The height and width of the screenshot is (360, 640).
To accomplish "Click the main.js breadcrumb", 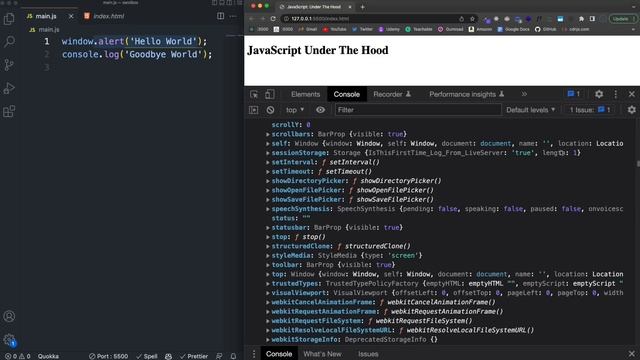I will [x=44, y=29].
